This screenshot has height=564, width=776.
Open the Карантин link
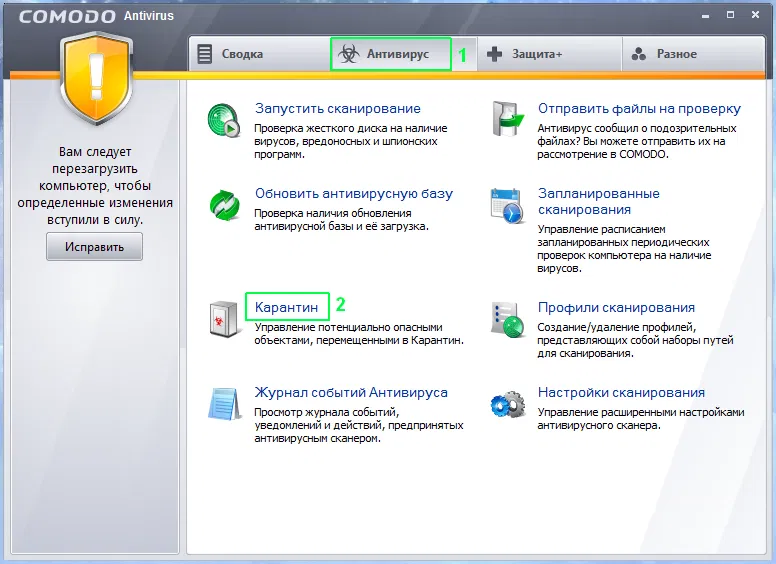point(287,307)
